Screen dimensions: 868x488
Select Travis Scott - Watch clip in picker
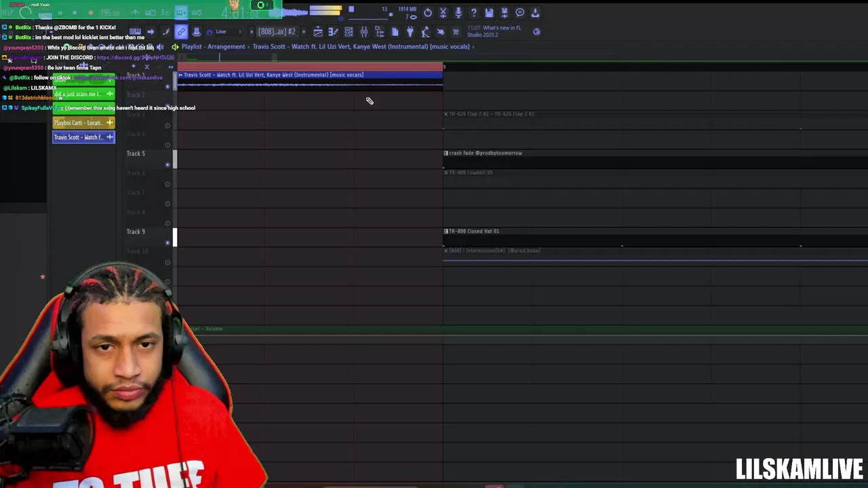point(84,137)
